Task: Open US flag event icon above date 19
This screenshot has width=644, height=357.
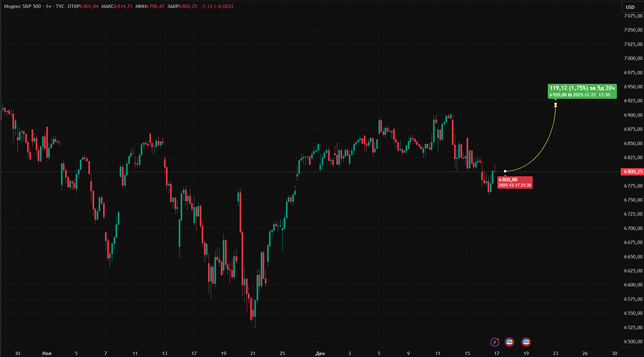Action: (x=526, y=342)
